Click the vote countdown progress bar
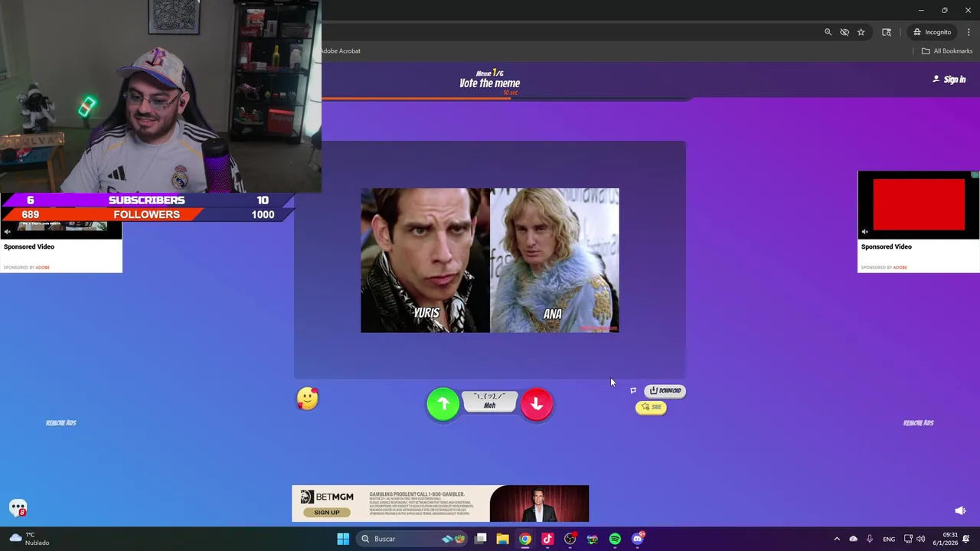This screenshot has height=551, width=980. (x=505, y=99)
